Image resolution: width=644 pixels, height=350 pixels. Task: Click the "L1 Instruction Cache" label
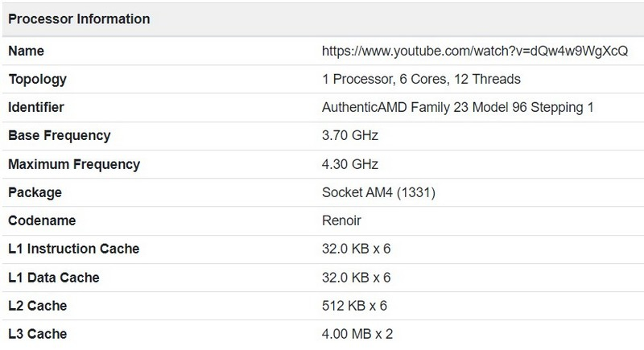(73, 249)
